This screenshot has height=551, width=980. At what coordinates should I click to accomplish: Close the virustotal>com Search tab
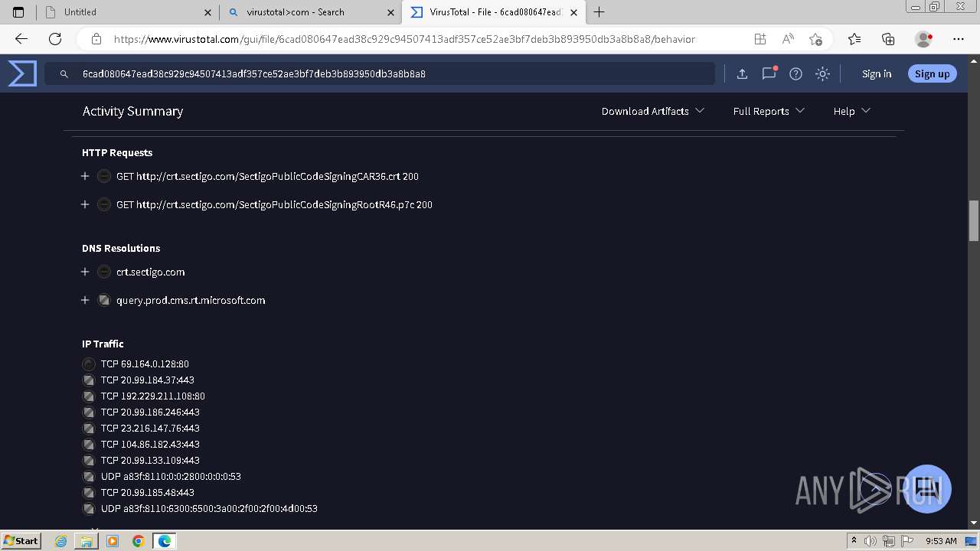pos(391,12)
